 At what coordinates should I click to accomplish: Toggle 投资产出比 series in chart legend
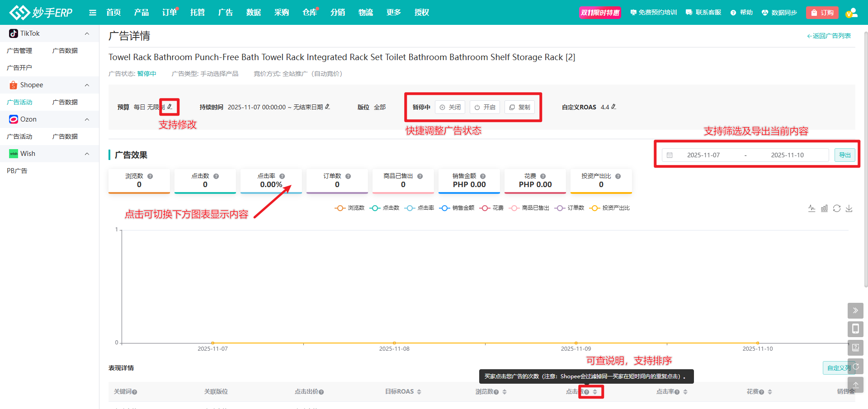(609, 208)
